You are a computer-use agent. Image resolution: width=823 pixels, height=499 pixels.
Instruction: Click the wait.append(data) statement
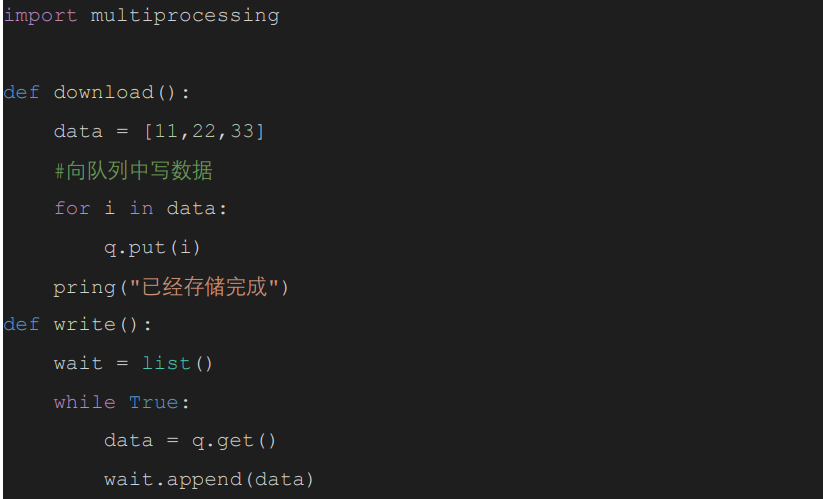[209, 480]
